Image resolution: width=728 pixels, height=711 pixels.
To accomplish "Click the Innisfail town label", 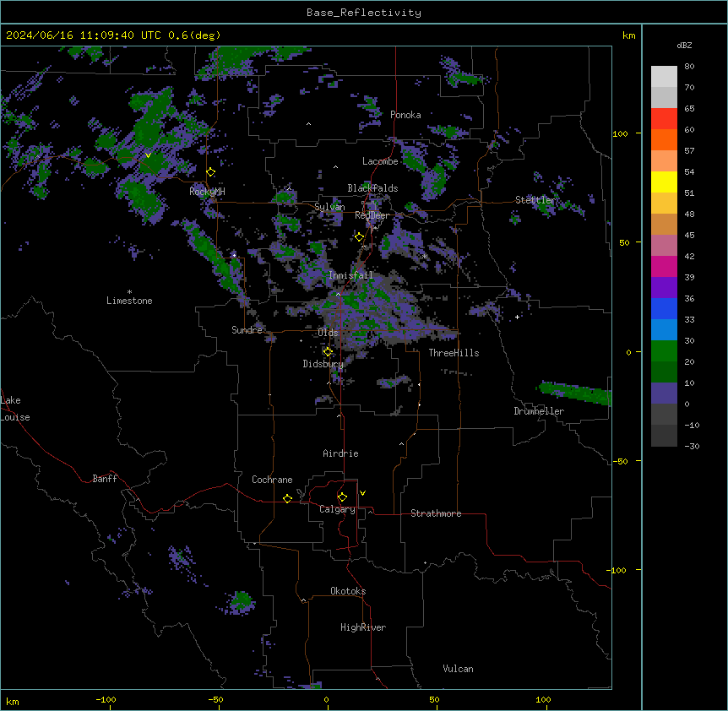I will tap(350, 275).
